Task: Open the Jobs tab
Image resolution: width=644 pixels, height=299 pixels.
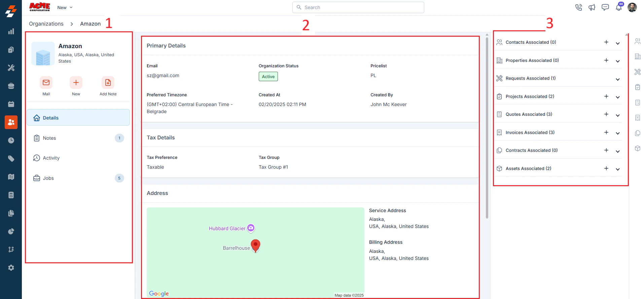Action: pyautogui.click(x=78, y=178)
